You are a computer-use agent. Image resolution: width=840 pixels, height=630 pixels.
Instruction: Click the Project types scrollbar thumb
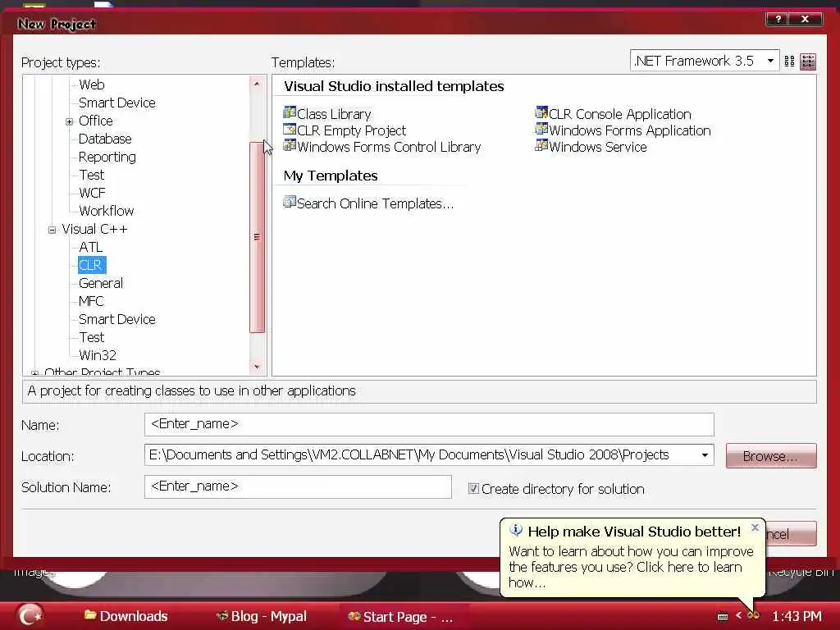click(257, 237)
